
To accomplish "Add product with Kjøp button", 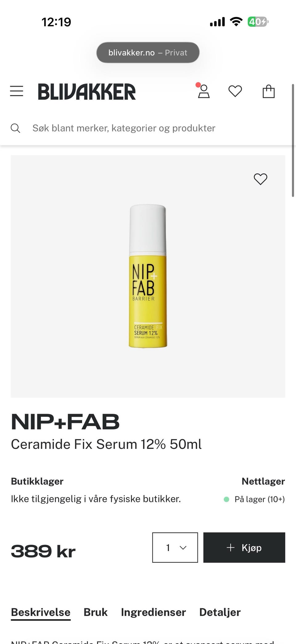I will [244, 547].
